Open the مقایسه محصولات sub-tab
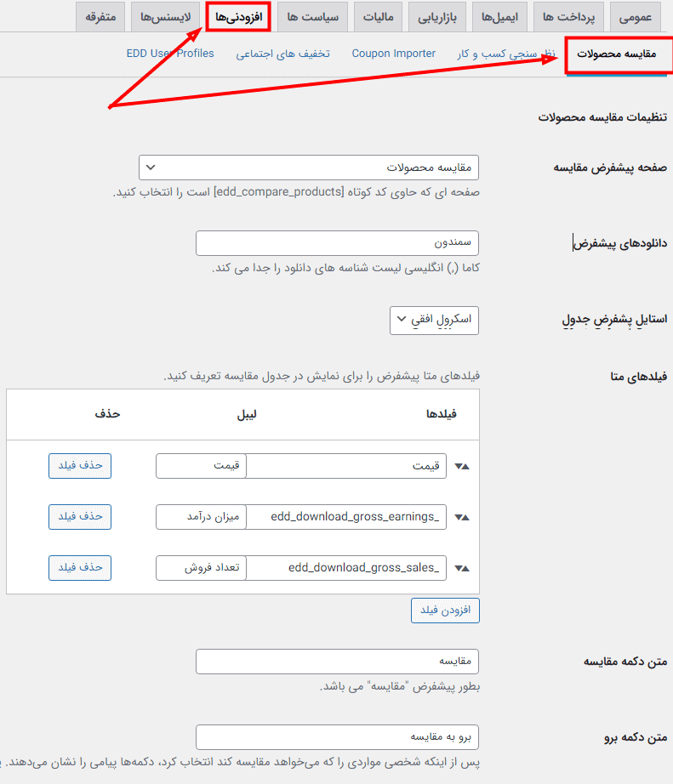This screenshot has width=673, height=784. click(617, 54)
